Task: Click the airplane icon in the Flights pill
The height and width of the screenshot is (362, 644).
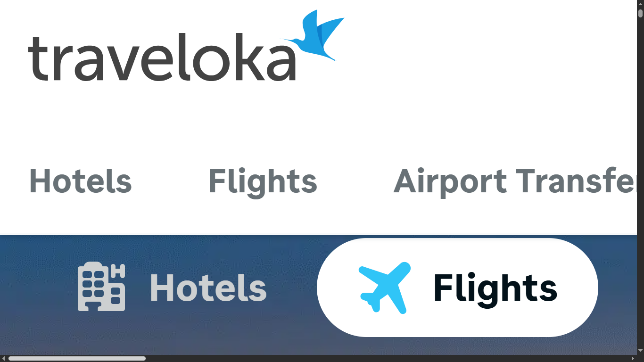Action: point(385,288)
